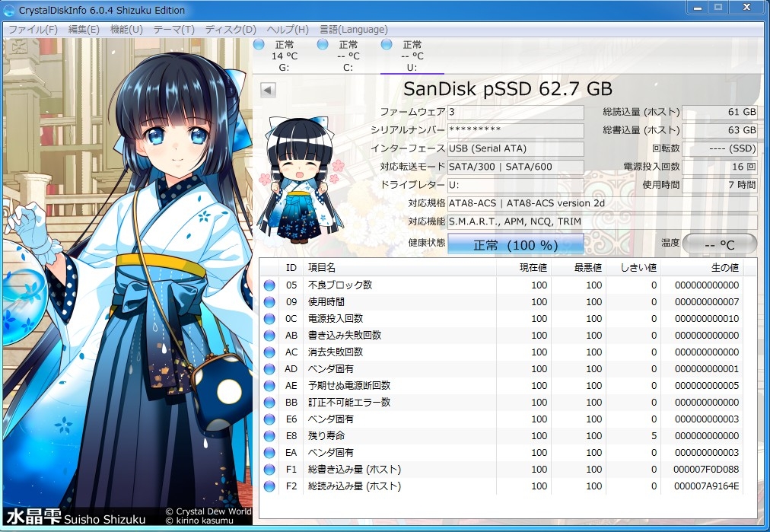Click raw value 000007A9164E
This screenshot has height=532, width=770.
point(706,486)
